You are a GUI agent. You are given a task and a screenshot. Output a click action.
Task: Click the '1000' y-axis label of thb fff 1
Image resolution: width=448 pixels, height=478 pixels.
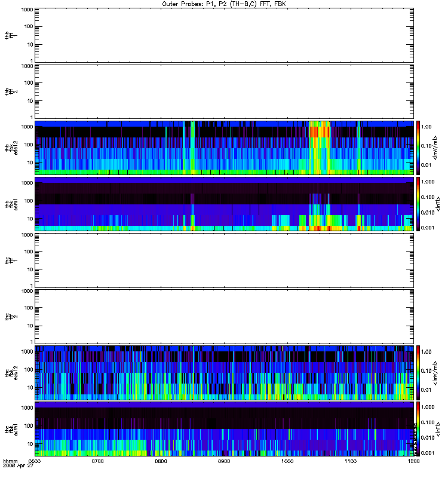pyautogui.click(x=27, y=10)
